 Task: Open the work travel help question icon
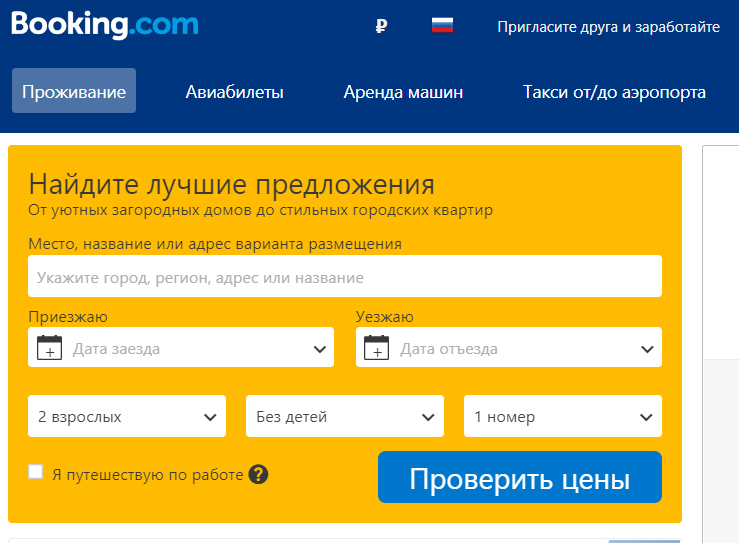258,474
